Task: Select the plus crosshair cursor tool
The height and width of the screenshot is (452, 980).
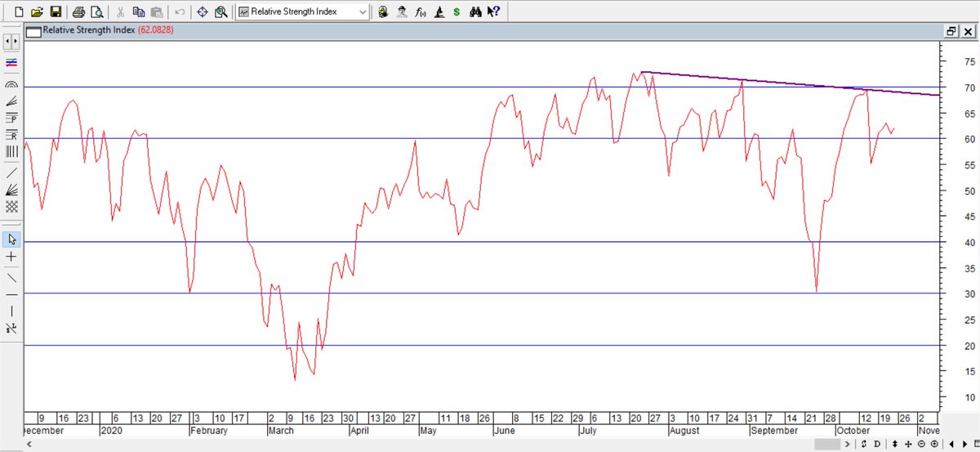Action: point(11,257)
